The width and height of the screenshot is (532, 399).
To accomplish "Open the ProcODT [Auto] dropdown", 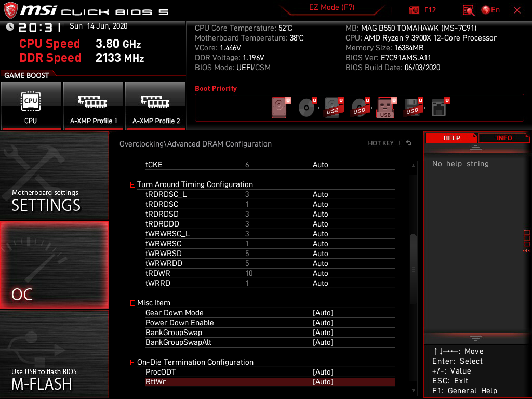I will [x=323, y=372].
